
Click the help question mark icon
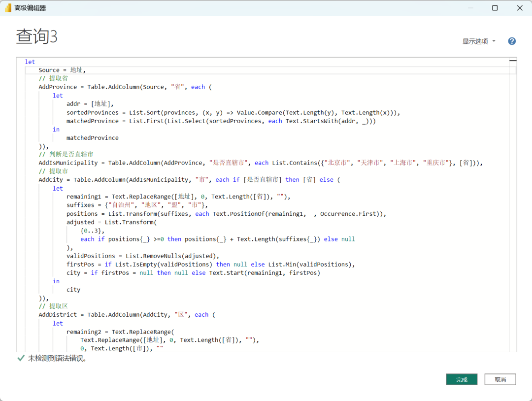(x=512, y=41)
